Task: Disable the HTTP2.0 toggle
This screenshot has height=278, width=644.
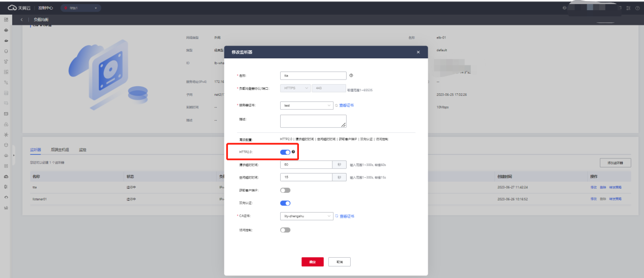Action: 285,152
